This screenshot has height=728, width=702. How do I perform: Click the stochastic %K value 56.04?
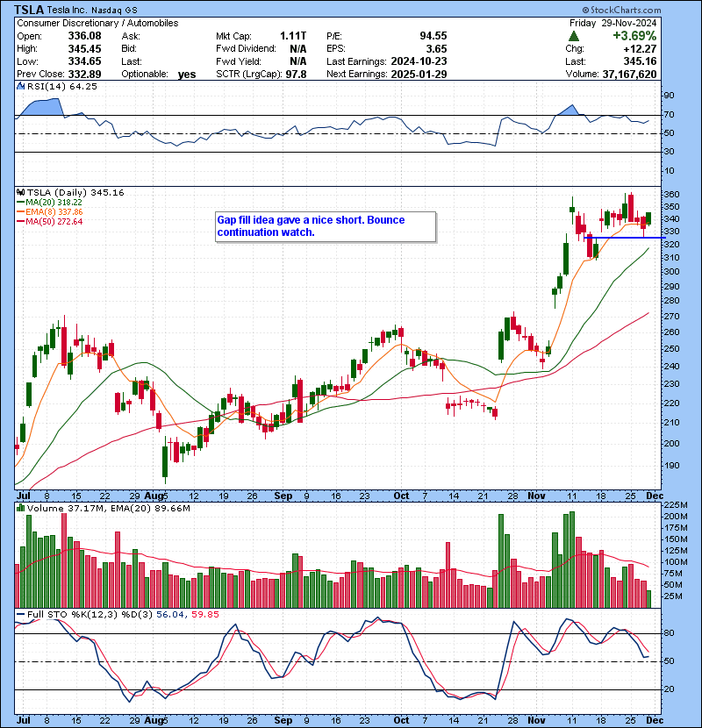(x=170, y=614)
